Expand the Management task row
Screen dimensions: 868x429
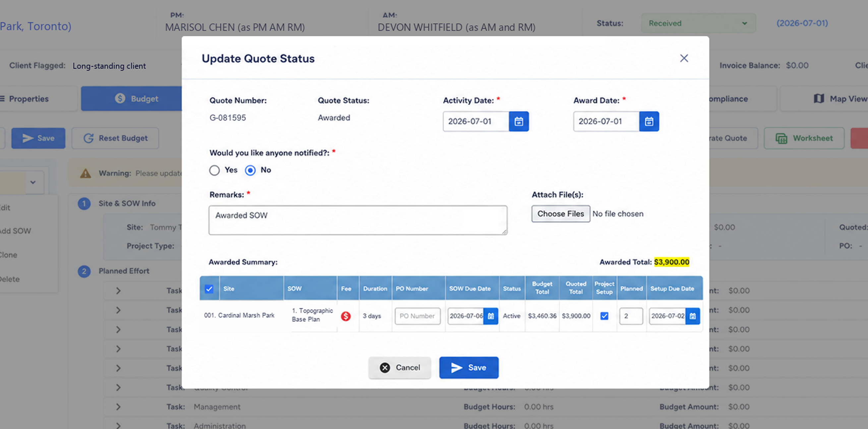click(x=118, y=407)
